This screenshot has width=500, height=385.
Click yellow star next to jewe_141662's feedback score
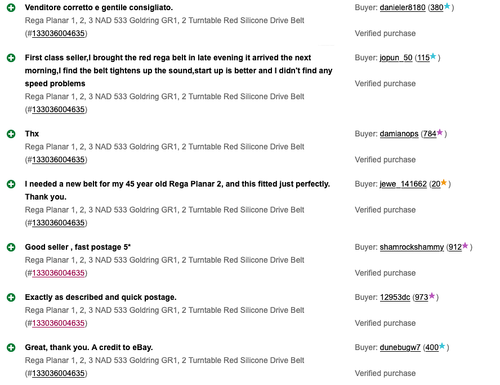(x=444, y=183)
